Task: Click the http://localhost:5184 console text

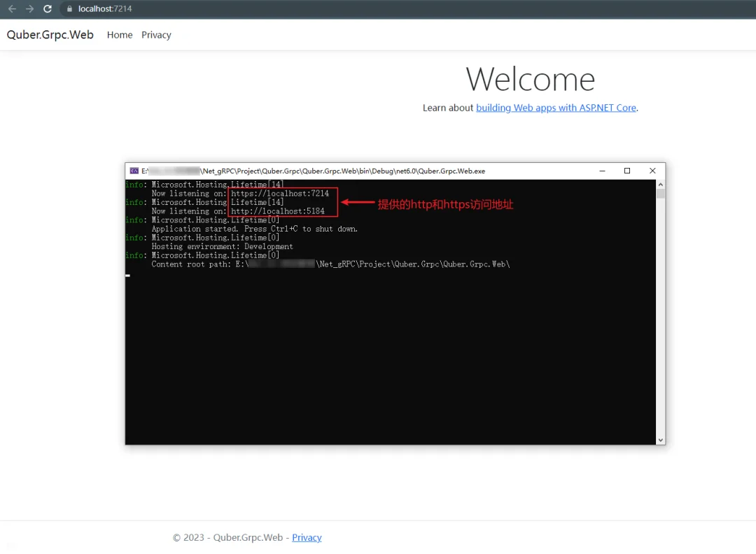Action: point(278,211)
